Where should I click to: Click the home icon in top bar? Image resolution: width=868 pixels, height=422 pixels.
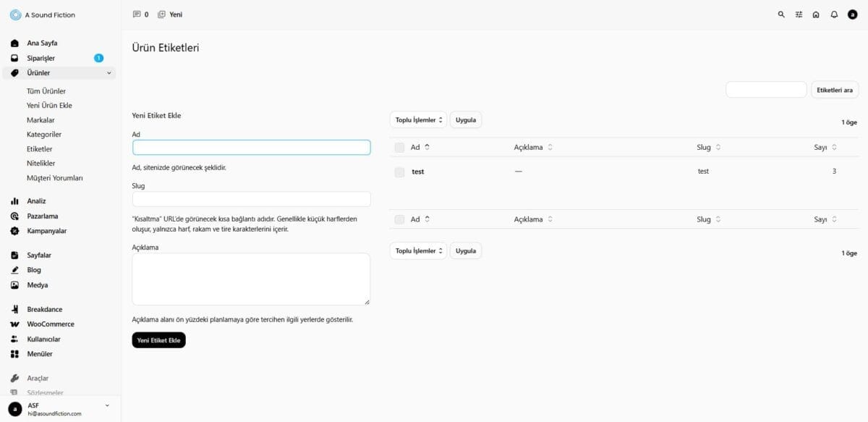click(x=816, y=14)
